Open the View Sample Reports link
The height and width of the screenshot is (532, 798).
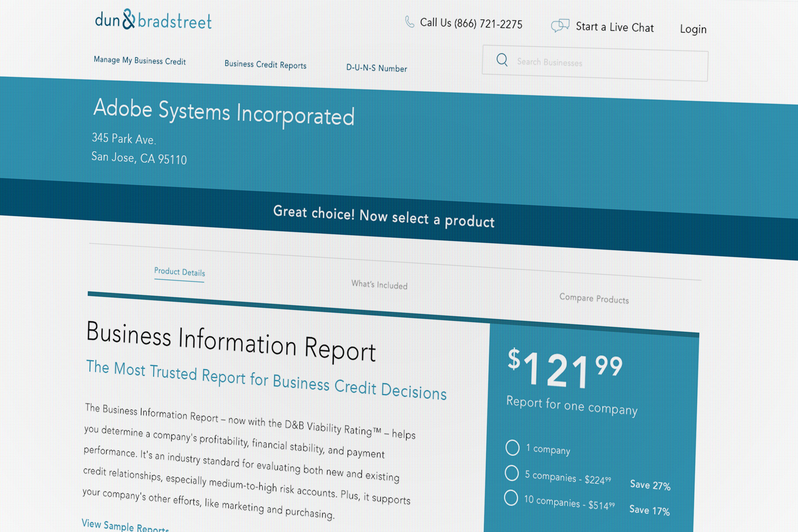[125, 525]
